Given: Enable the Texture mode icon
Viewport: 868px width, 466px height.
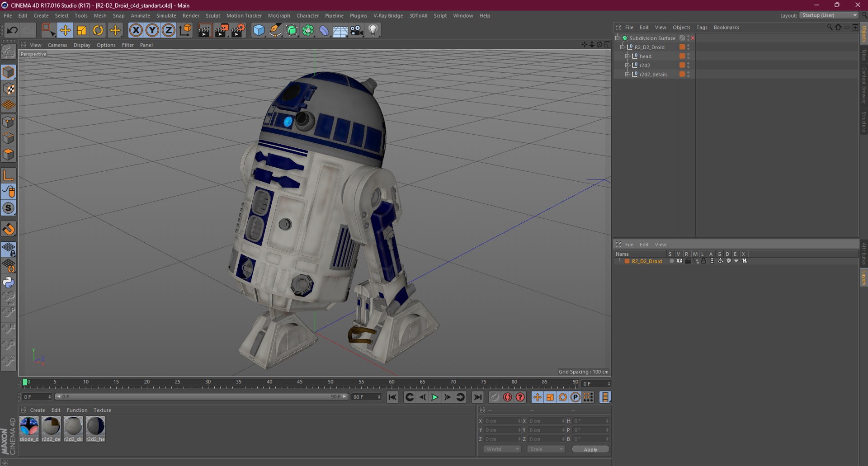Looking at the screenshot, I should [x=9, y=89].
